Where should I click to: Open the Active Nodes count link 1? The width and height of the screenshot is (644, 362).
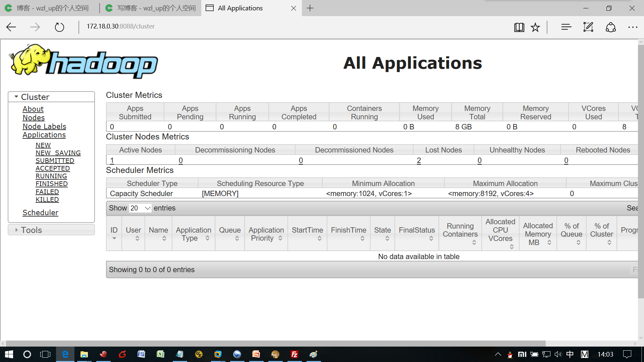(112, 160)
